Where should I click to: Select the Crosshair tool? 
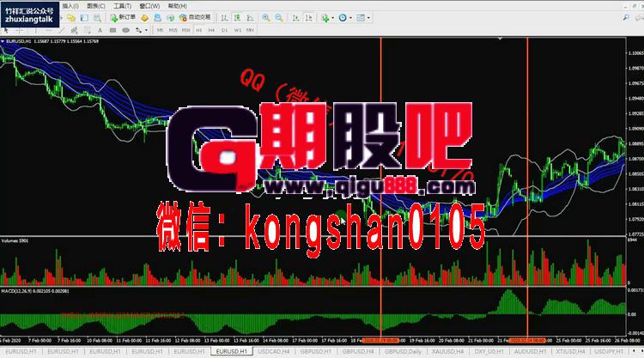19,30
